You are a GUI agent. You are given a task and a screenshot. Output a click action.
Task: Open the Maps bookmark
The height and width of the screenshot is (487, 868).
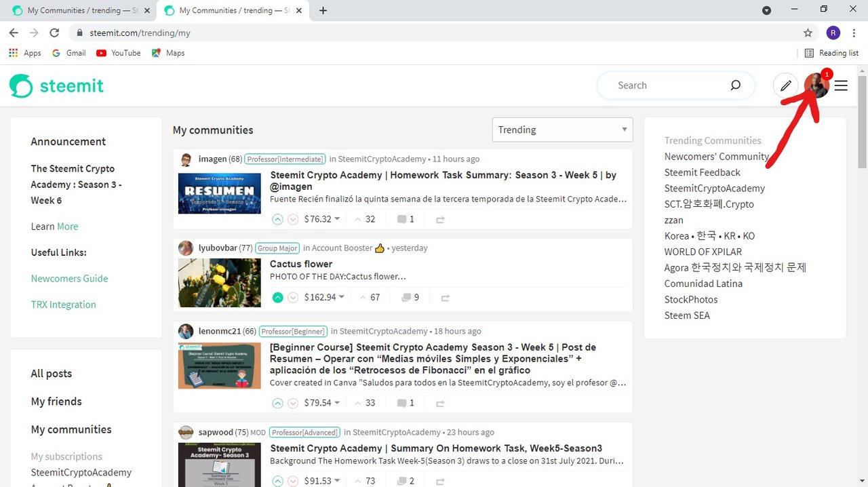point(167,53)
